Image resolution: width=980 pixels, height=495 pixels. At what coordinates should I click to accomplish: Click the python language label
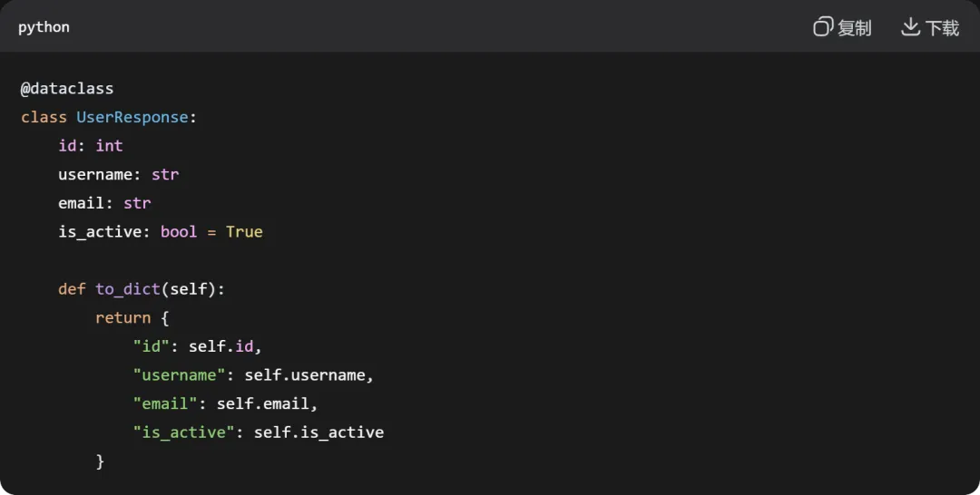(44, 27)
